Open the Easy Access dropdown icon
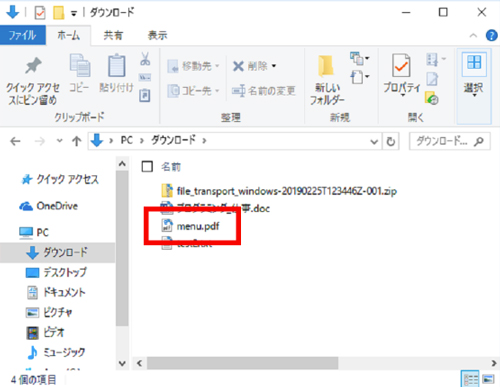Viewport: 500px width, 387px height. pyautogui.click(x=360, y=77)
